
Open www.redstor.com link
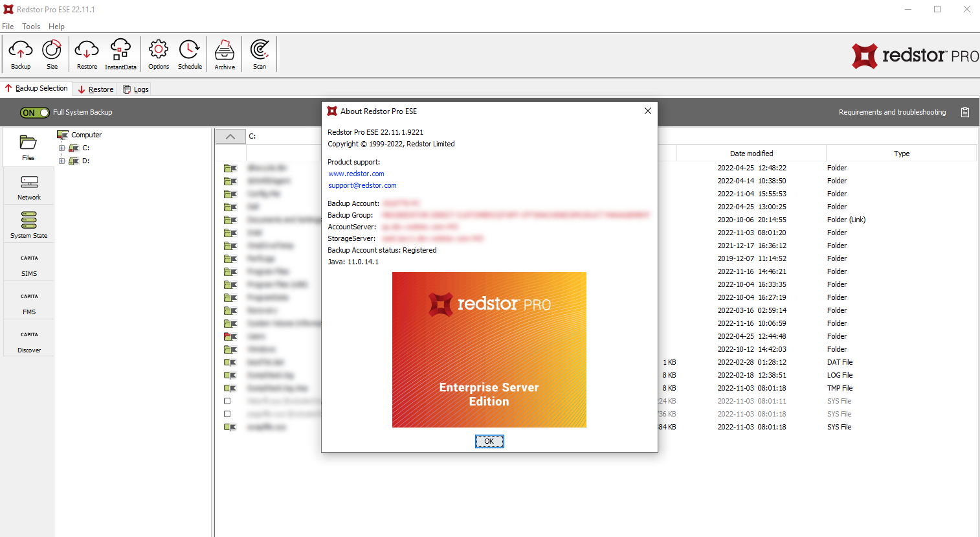coord(356,174)
